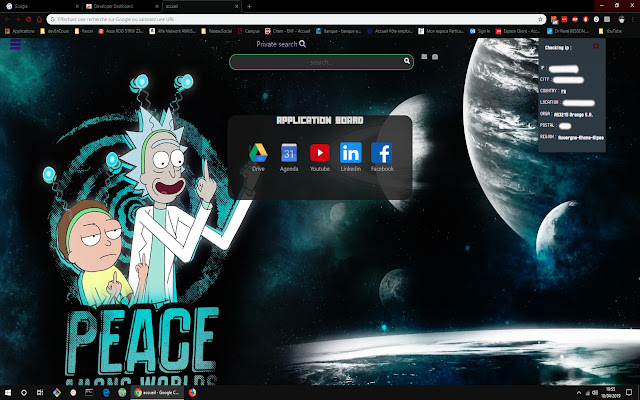Open the Drive app shortcut
The image size is (640, 400).
pos(258,157)
